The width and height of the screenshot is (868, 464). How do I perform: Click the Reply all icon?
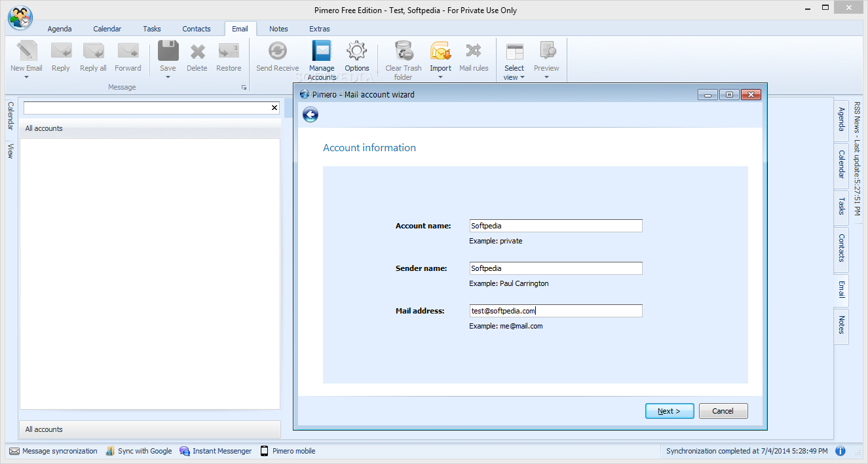click(93, 51)
